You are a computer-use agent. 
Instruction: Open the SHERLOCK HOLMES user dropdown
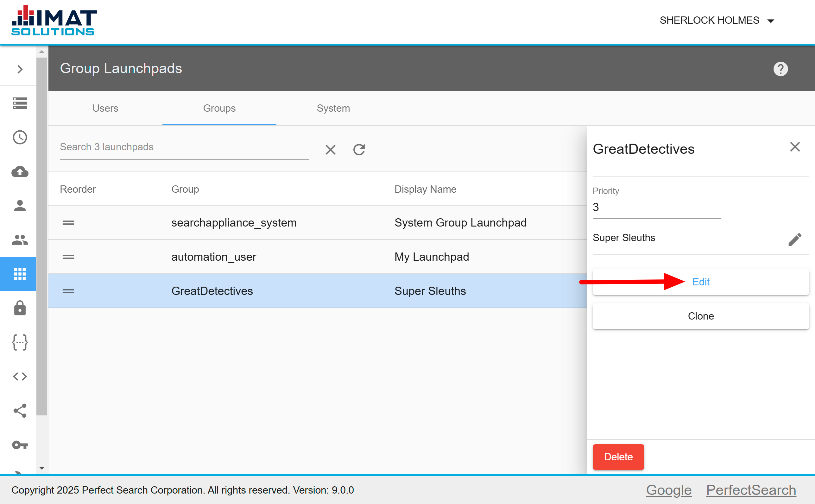(x=717, y=20)
